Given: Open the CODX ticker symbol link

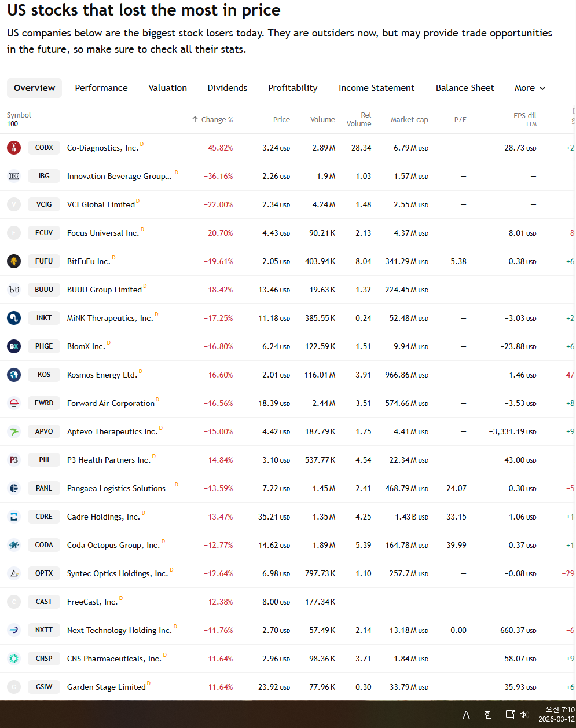Looking at the screenshot, I should click(44, 148).
